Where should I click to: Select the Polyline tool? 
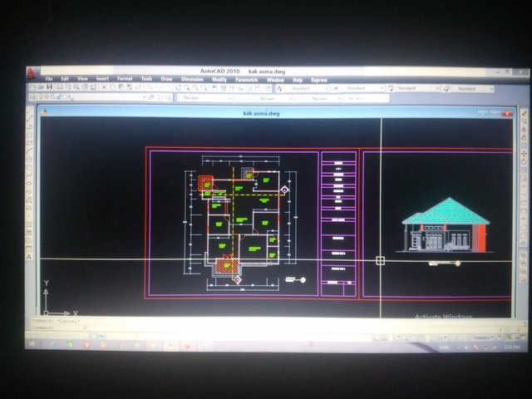click(30, 126)
